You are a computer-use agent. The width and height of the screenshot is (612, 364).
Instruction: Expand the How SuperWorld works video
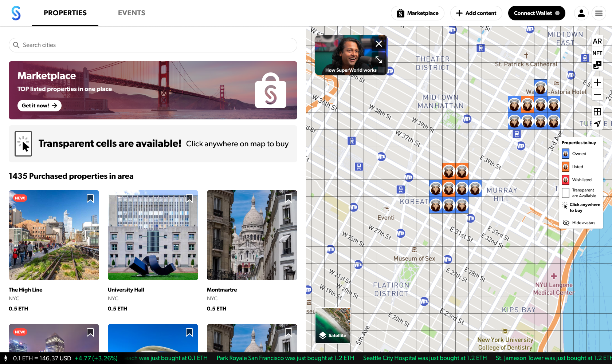(379, 59)
